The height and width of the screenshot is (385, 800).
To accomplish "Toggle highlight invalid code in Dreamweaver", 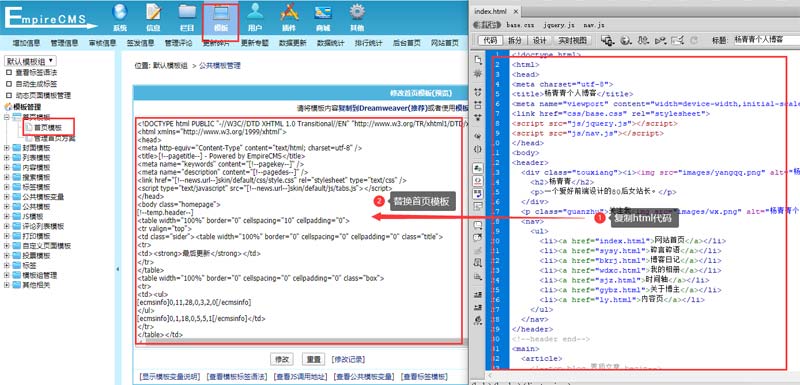I will point(478,181).
